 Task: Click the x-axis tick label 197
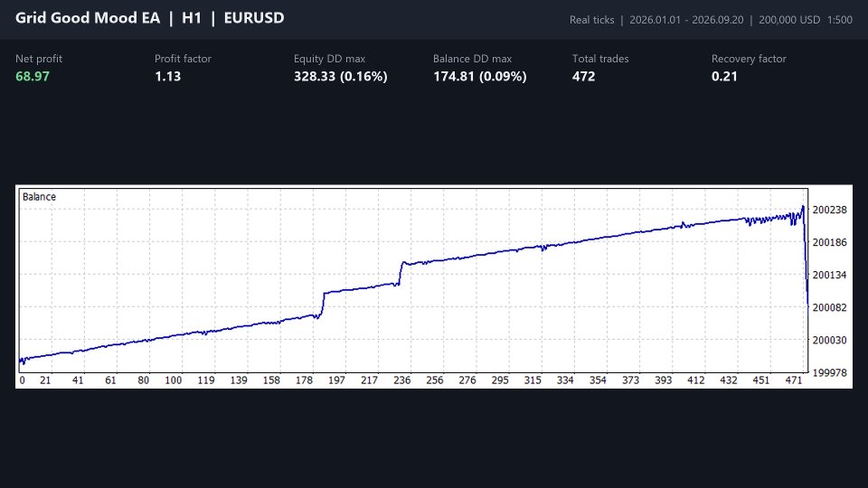pos(336,380)
